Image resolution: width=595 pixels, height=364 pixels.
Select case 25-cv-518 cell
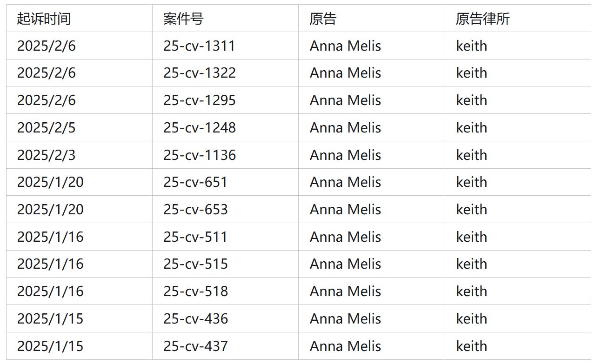coord(195,291)
